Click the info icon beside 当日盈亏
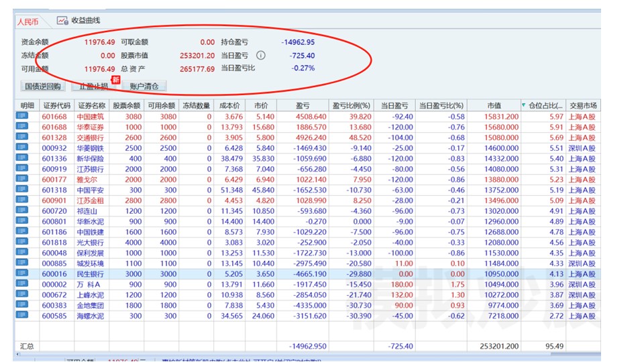 261,55
